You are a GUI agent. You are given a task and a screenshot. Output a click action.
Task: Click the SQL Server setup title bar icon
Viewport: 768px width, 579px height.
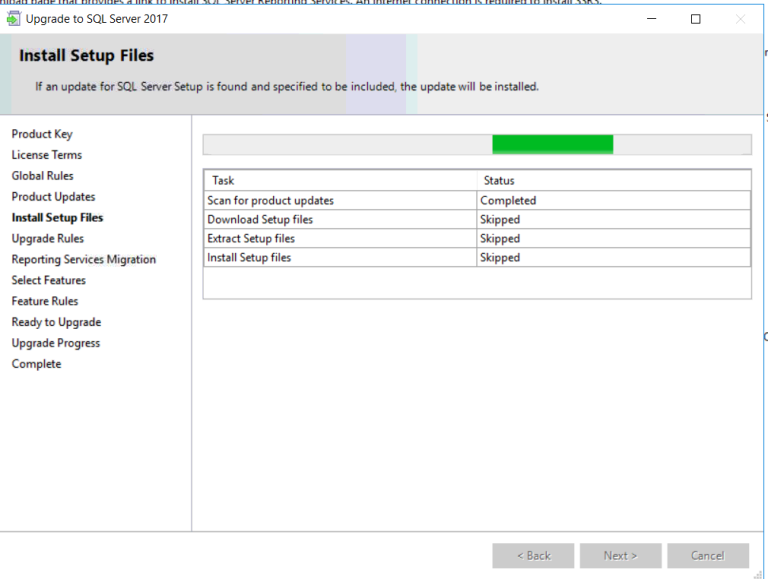click(x=13, y=19)
